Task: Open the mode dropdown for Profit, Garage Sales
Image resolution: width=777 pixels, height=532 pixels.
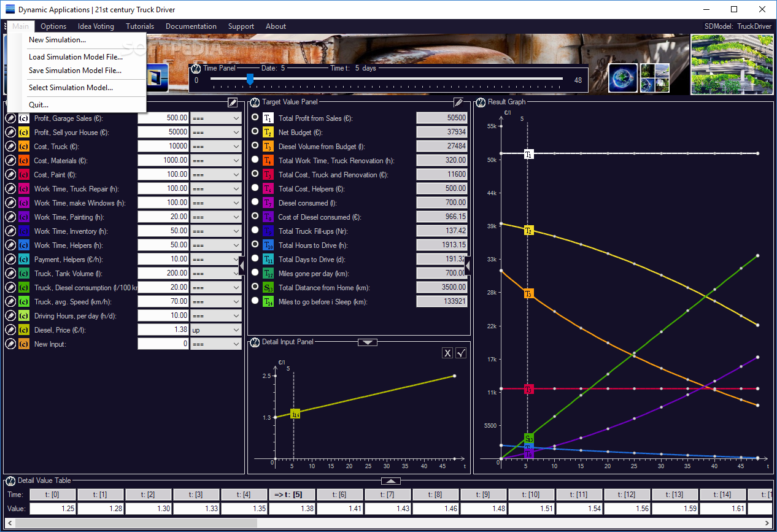Action: click(x=215, y=118)
